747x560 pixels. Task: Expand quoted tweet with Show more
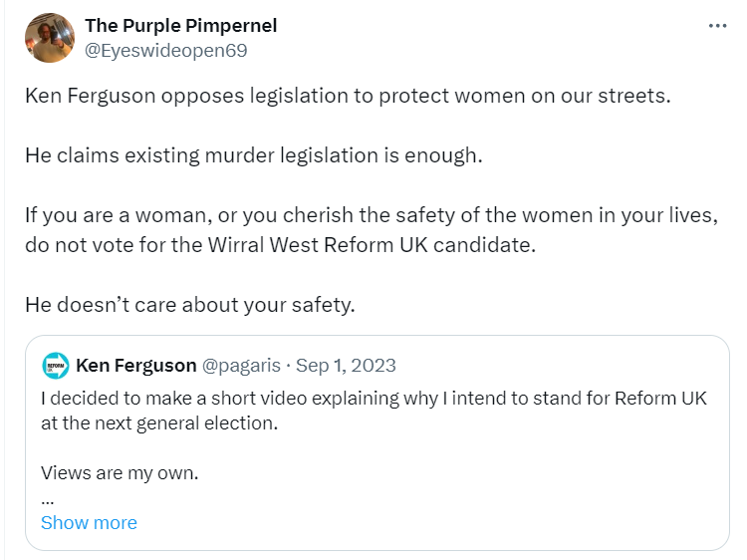click(x=89, y=522)
